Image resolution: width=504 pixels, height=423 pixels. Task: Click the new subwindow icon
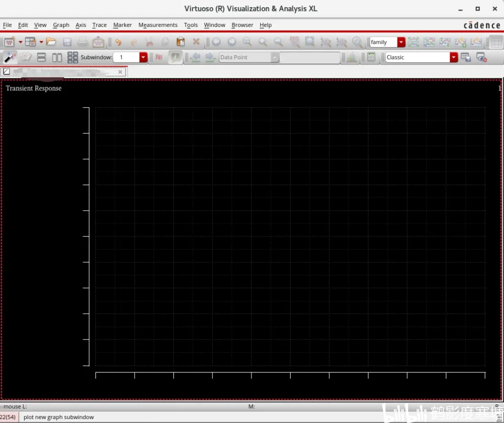(30, 42)
